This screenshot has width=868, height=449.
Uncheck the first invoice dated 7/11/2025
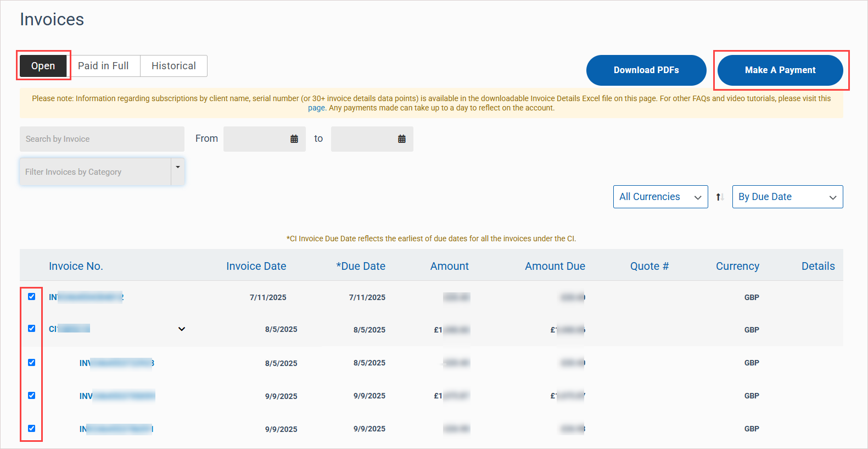pyautogui.click(x=32, y=297)
